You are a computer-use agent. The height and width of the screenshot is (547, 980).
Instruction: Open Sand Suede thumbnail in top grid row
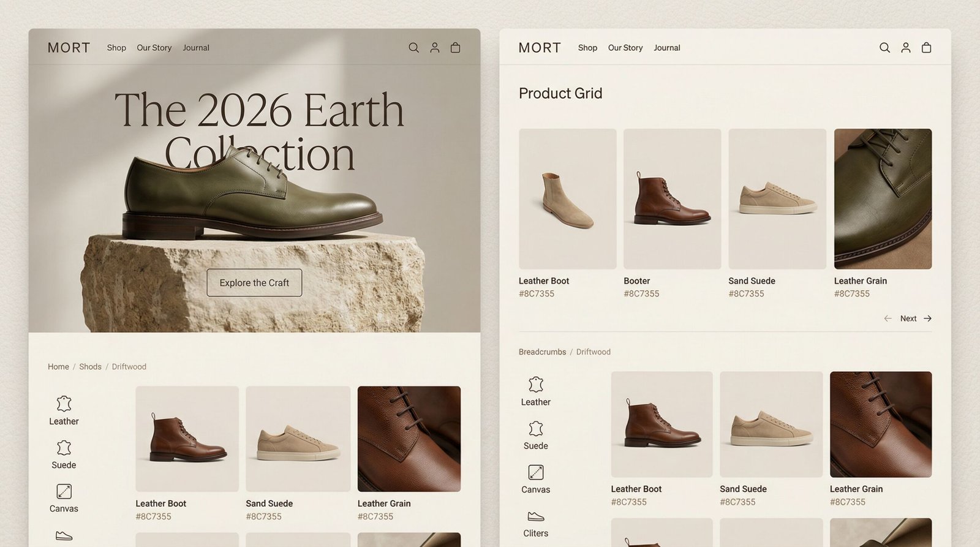(777, 198)
